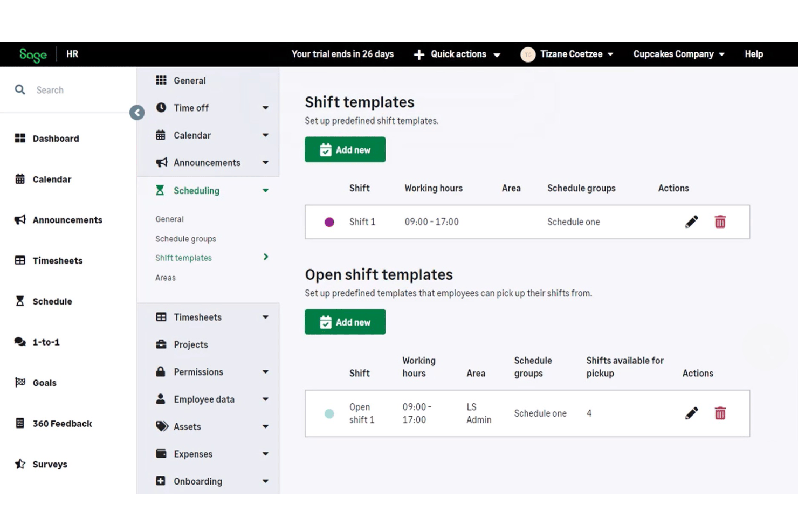Screen dimensions: 798x532
Task: Add new open shift template
Action: (345, 322)
